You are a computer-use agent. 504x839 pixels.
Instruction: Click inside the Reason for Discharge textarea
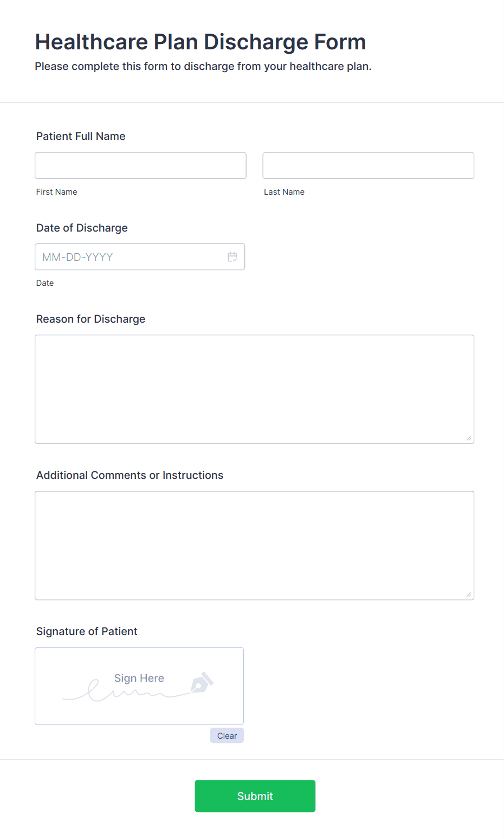click(254, 388)
